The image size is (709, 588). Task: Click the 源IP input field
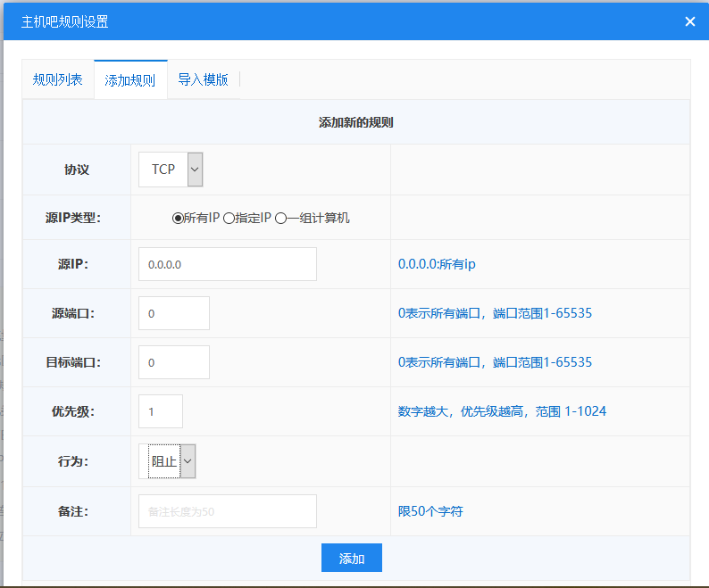click(x=228, y=264)
